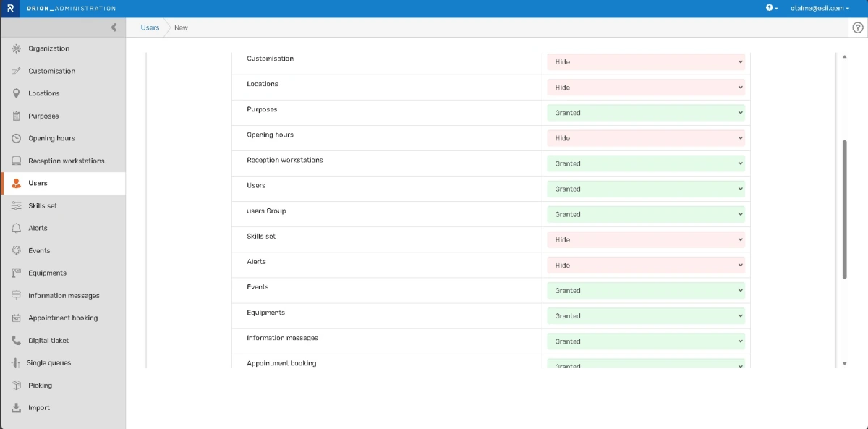Click the Digital ticket phone icon

(16, 340)
